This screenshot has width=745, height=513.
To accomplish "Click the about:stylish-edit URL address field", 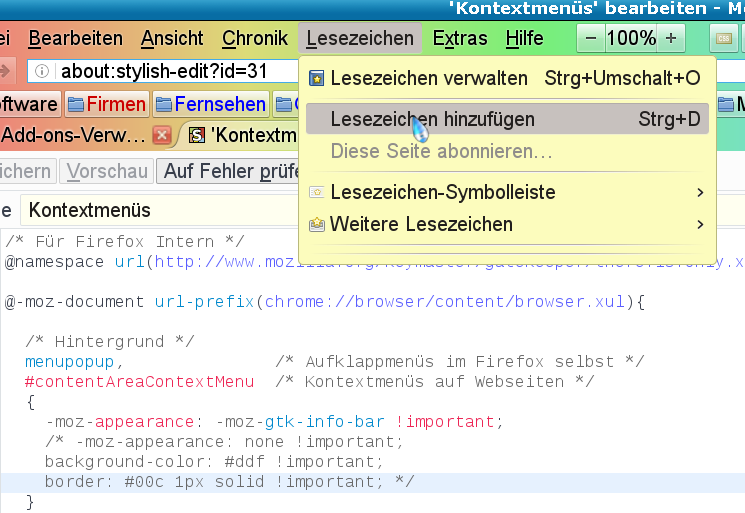I will point(170,72).
